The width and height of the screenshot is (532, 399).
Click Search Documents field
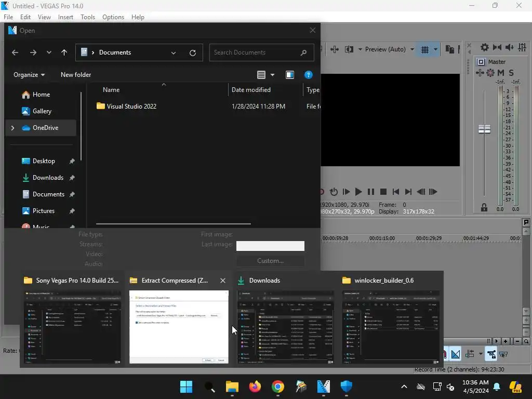pyautogui.click(x=261, y=52)
